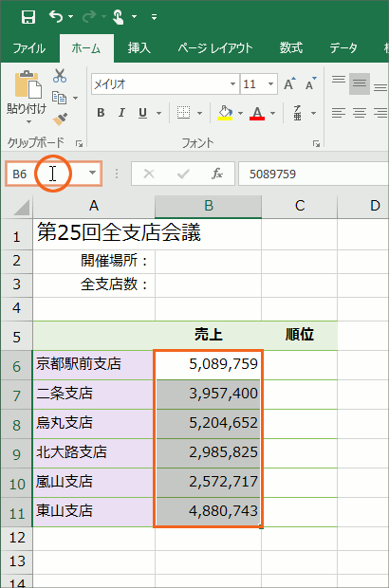Toggle Middle Align icon
This screenshot has width=389, height=588.
[360, 83]
